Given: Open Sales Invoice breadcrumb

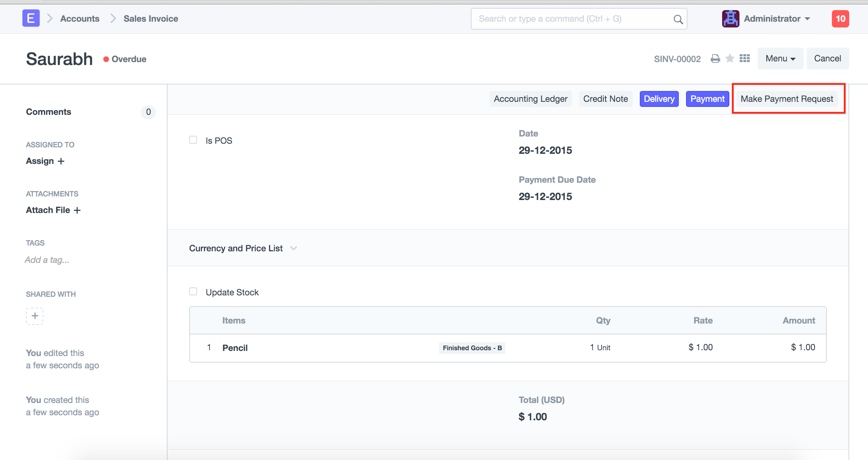Looking at the screenshot, I should click(x=151, y=19).
